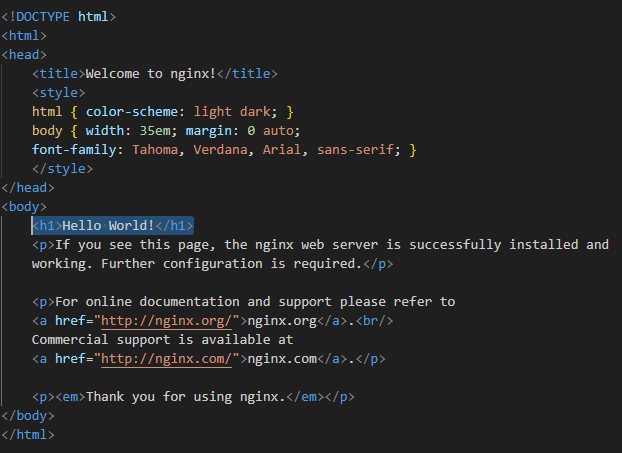This screenshot has height=453, width=622.
Task: Click the 35em width value
Action: point(155,131)
